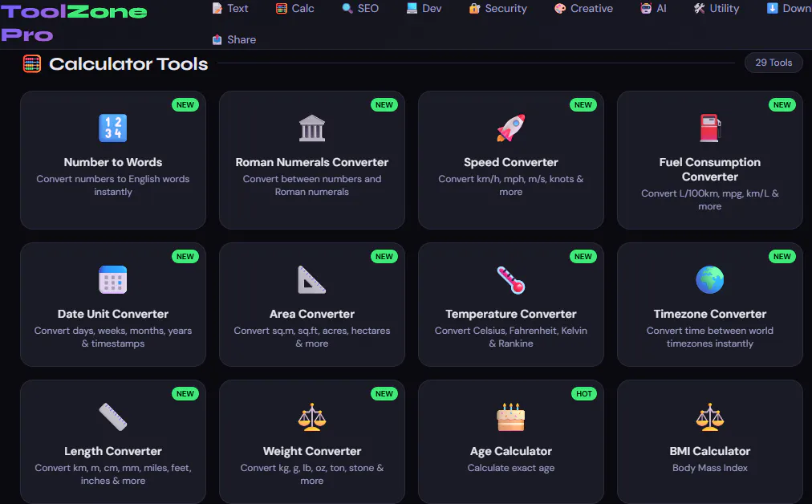The image size is (812, 504).
Task: Click the Date Unit Converter calendar icon
Action: (x=113, y=280)
